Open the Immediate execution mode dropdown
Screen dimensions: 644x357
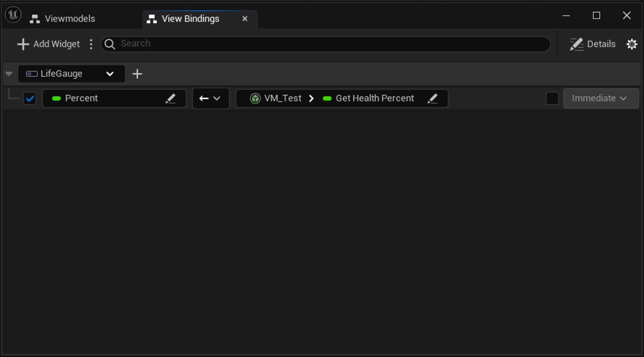(601, 98)
